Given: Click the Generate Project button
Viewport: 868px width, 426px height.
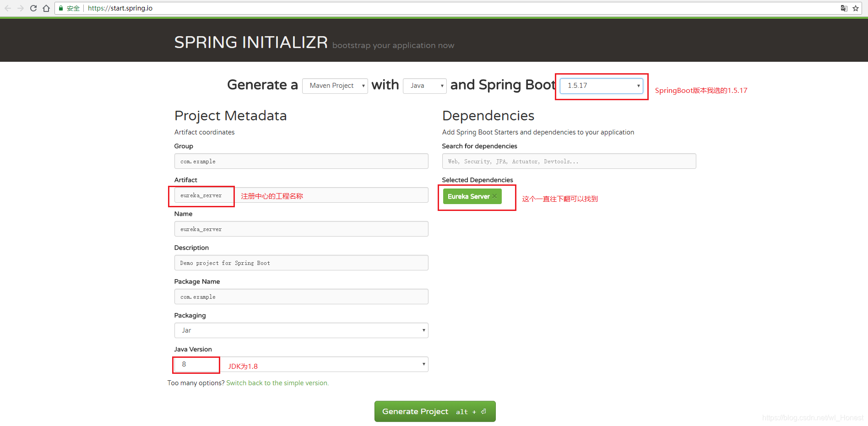Looking at the screenshot, I should coord(435,411).
